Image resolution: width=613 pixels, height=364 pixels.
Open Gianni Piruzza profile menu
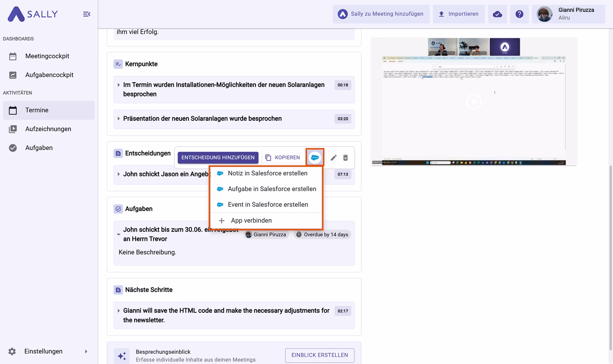tap(568, 14)
